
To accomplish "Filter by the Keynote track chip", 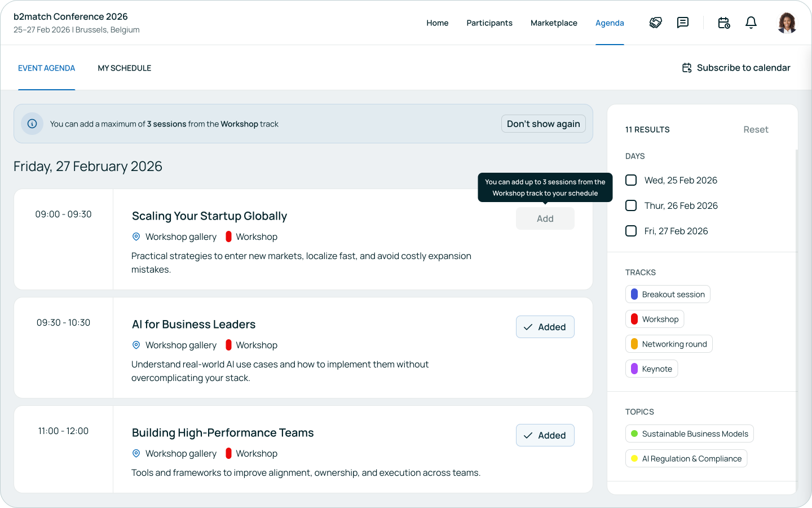I will click(651, 369).
